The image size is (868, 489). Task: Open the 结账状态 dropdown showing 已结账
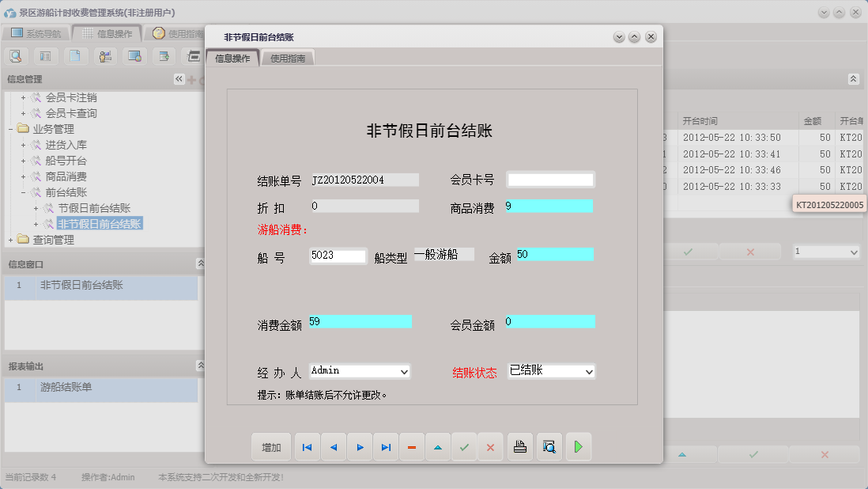(x=551, y=371)
